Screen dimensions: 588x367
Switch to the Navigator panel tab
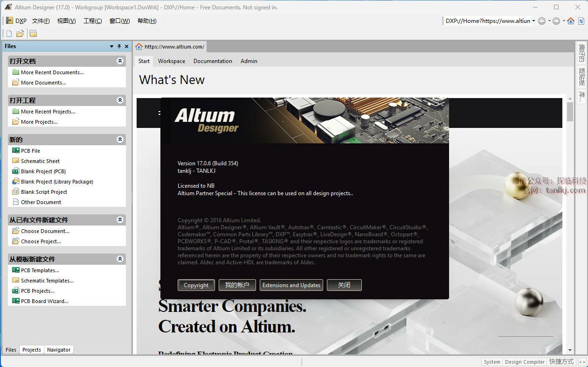pyautogui.click(x=59, y=350)
